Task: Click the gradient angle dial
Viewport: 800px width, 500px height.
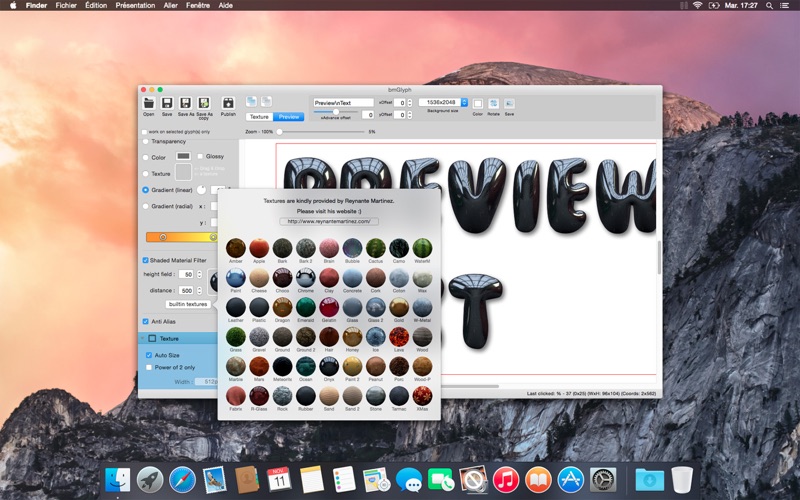Action: click(x=202, y=189)
